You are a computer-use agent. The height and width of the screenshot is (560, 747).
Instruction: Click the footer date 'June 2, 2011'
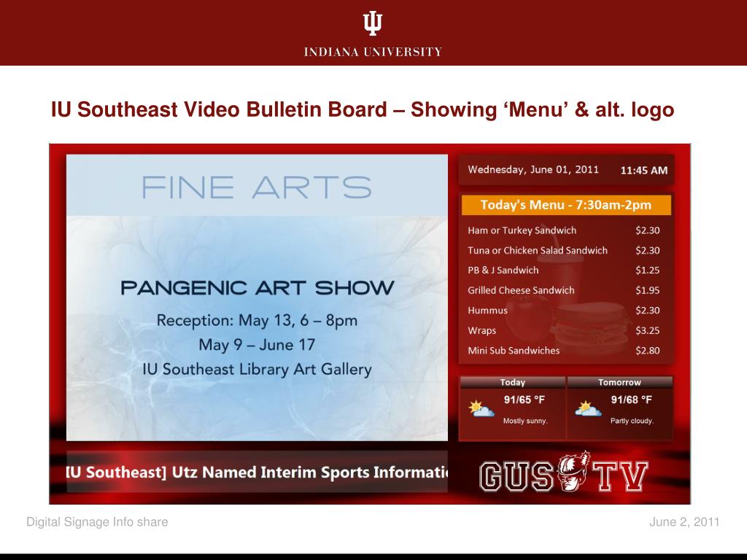coord(684,522)
